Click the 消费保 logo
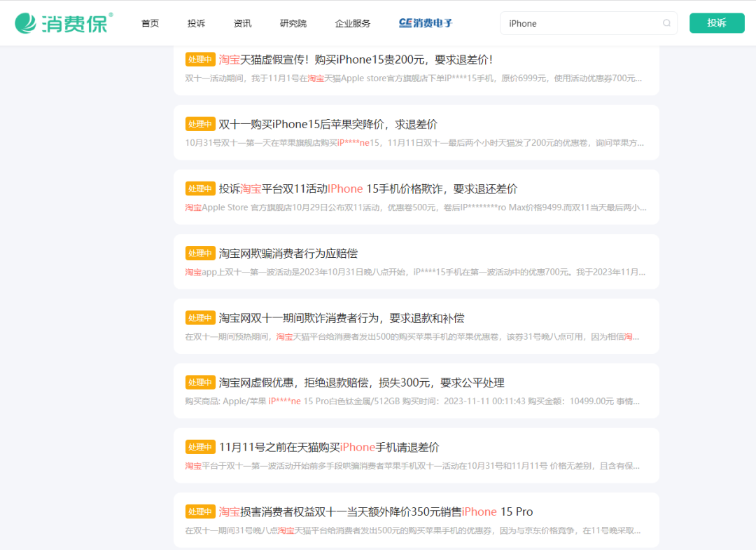The width and height of the screenshot is (756, 550). click(x=64, y=22)
